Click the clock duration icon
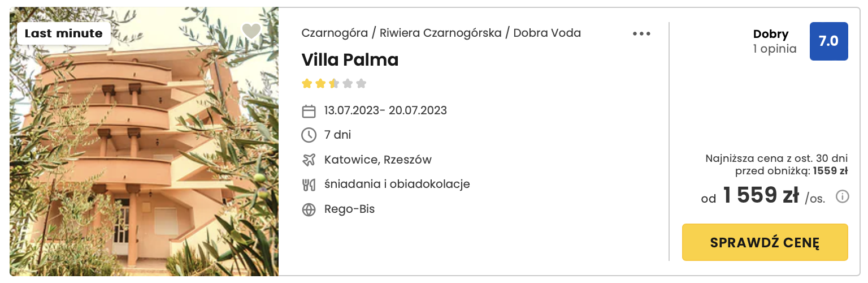This screenshot has width=868, height=283. tap(309, 135)
